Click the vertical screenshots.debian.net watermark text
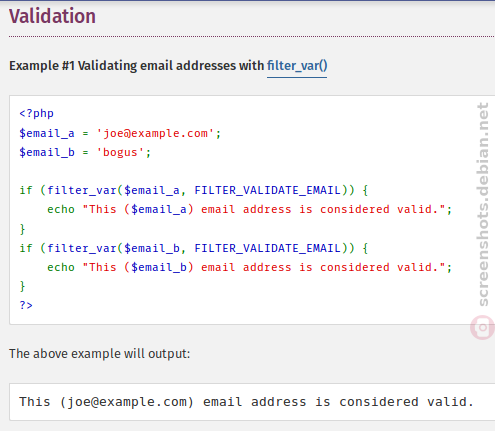 tap(483, 204)
